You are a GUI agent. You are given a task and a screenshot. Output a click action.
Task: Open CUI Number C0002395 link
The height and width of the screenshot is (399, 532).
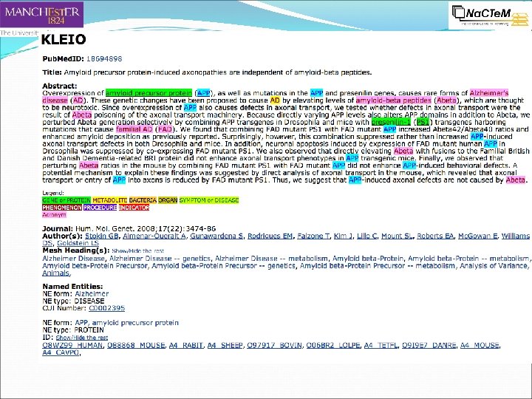pos(106,308)
